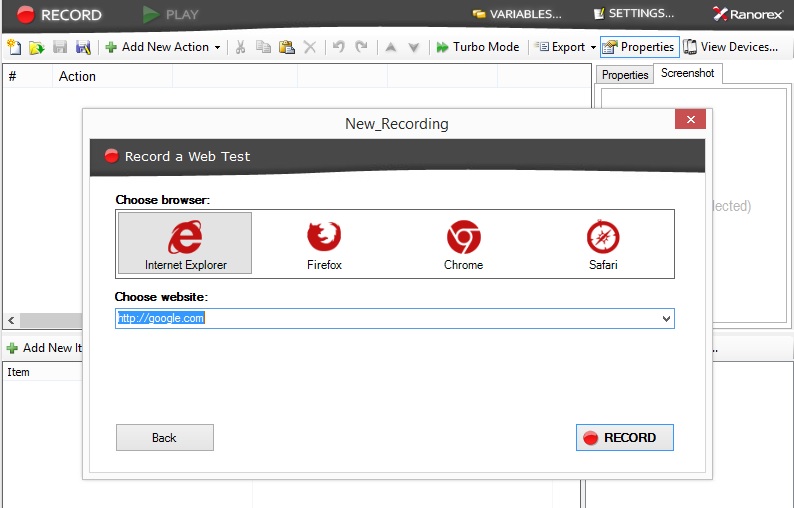Click the move down arrow icon
794x508 pixels.
[414, 48]
